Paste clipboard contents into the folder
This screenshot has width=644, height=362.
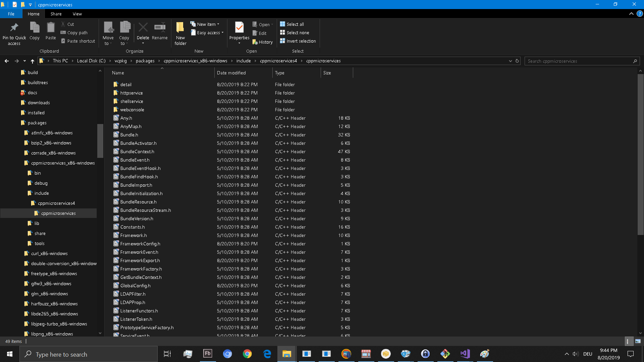tap(50, 30)
